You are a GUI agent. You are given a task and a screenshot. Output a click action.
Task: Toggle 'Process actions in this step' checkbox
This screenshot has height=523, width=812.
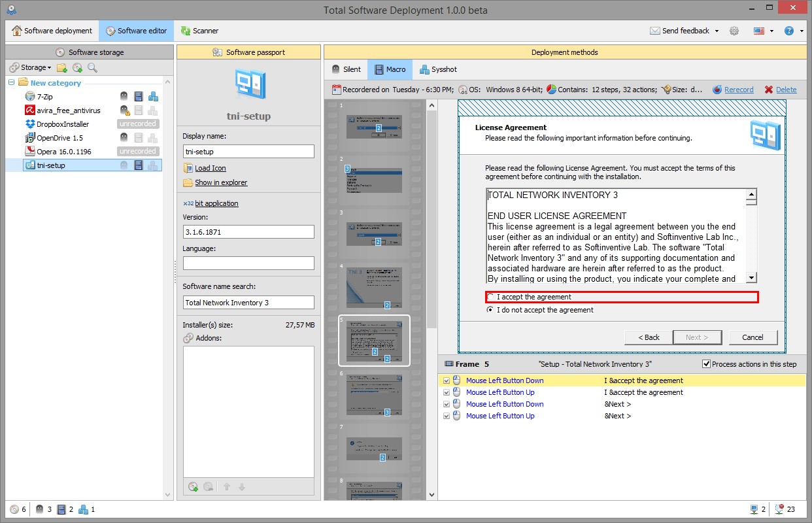coord(706,364)
